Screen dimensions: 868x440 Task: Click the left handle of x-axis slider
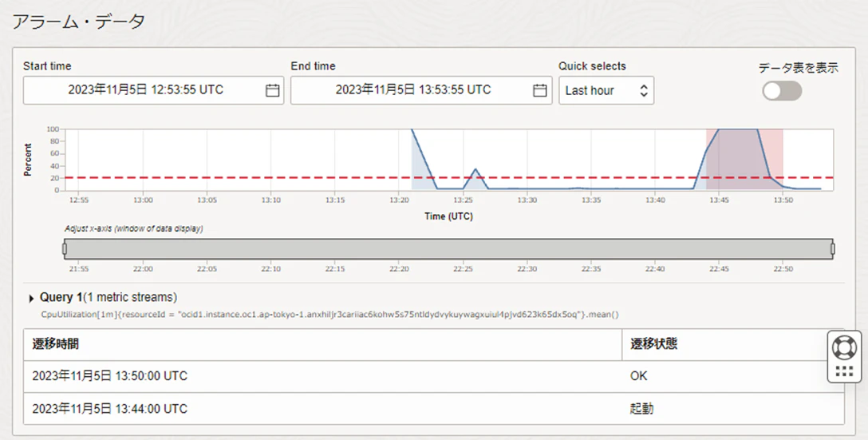point(65,249)
